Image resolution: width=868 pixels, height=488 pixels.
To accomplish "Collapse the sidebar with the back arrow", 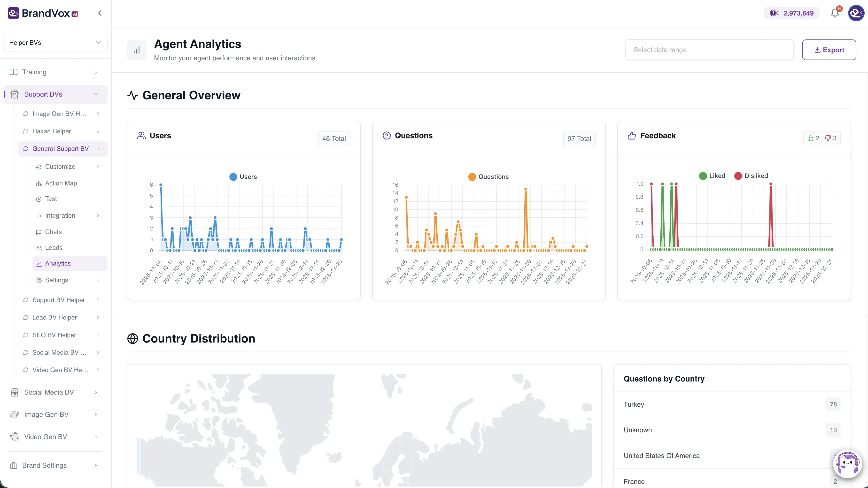I will [x=100, y=13].
